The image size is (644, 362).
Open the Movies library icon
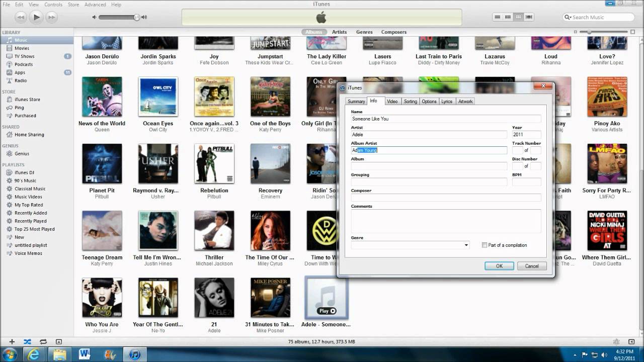click(10, 48)
